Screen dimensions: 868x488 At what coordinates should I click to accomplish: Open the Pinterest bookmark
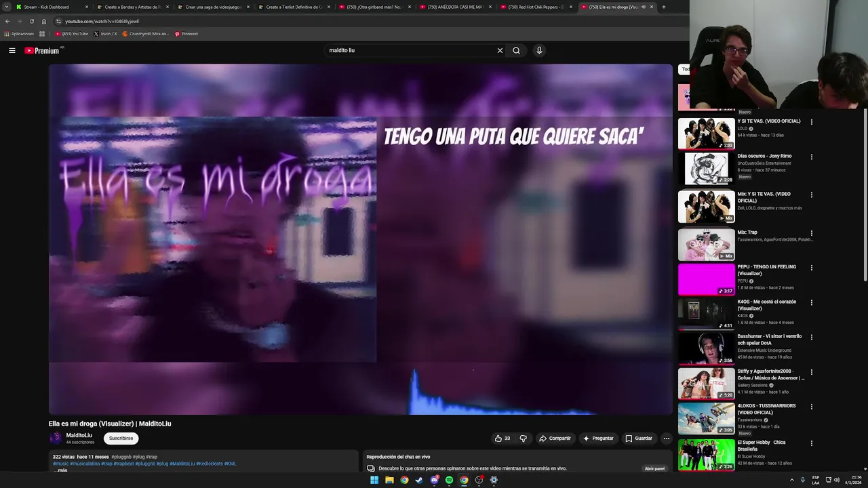[x=186, y=34]
